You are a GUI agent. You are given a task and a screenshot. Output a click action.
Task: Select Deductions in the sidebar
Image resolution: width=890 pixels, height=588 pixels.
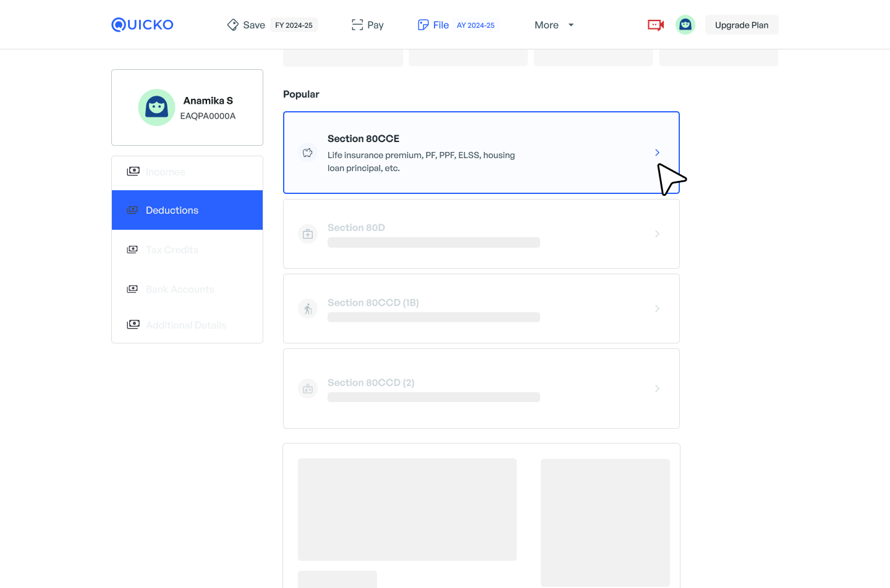[x=187, y=210]
